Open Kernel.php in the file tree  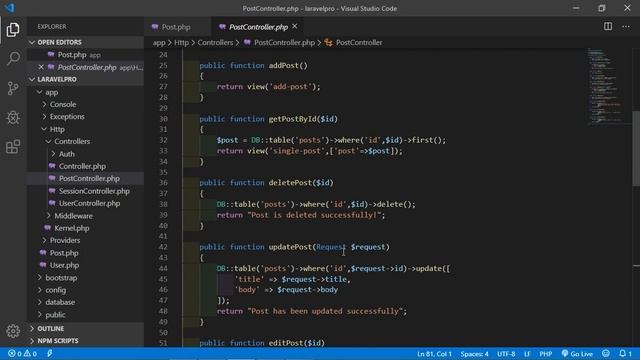pos(71,228)
